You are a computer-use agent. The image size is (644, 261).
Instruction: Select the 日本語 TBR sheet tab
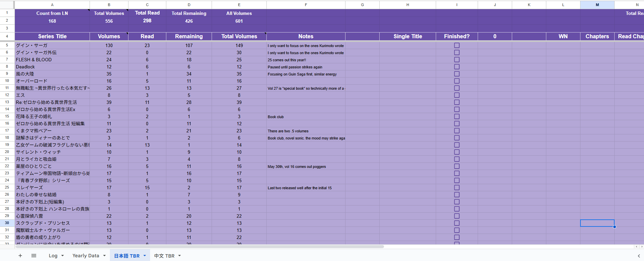(127, 256)
